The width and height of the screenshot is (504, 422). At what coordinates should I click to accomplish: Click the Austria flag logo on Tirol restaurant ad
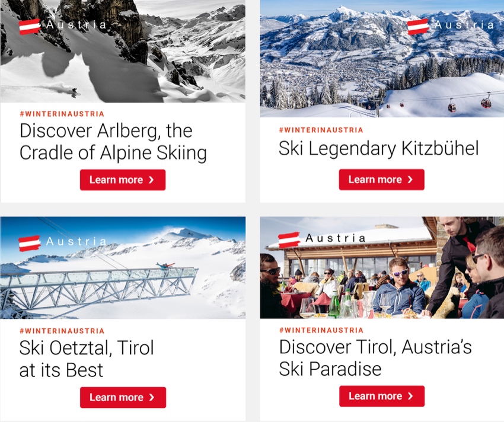click(289, 240)
